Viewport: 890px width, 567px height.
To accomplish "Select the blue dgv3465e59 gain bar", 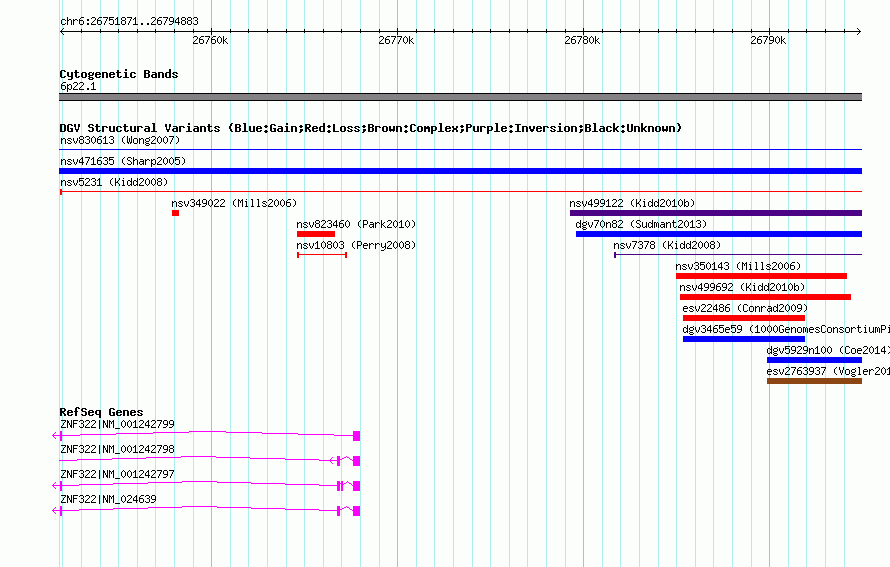I will point(744,339).
